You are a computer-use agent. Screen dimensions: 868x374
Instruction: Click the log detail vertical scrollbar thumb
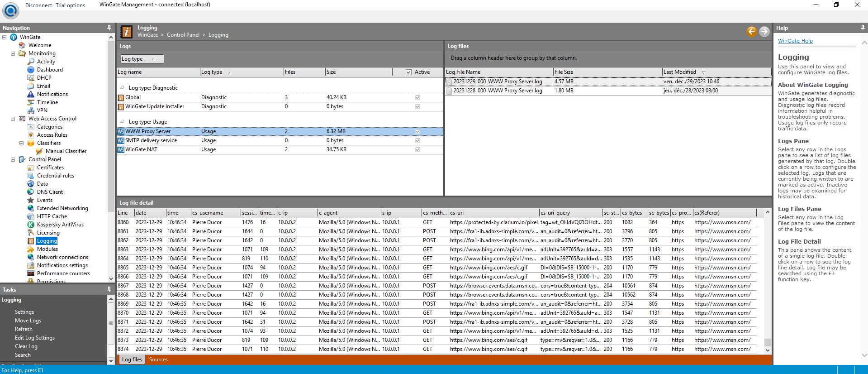768,342
